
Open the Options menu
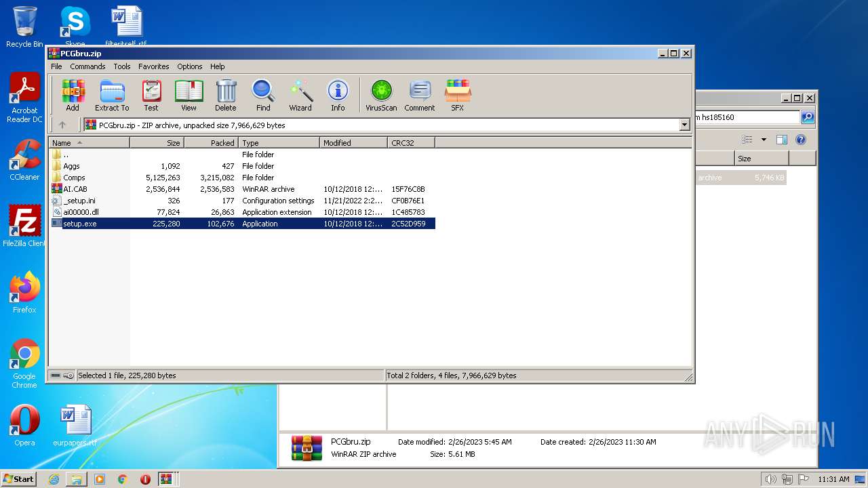(190, 66)
